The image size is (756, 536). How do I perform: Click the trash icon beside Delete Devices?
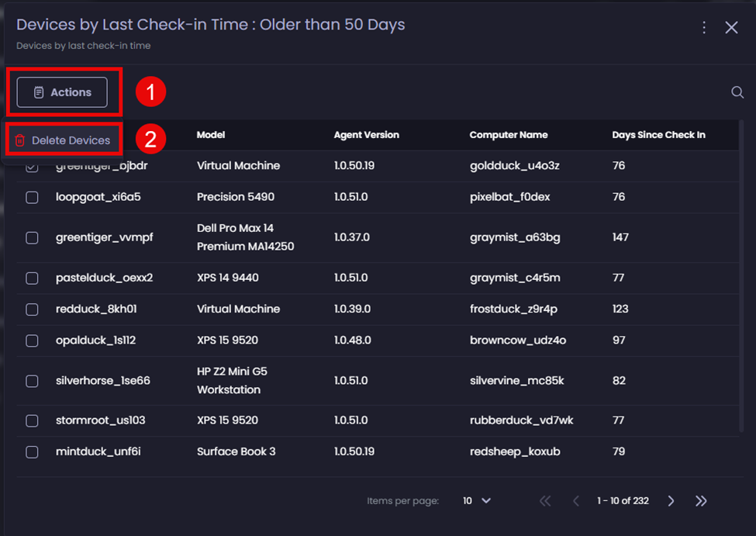pos(20,141)
